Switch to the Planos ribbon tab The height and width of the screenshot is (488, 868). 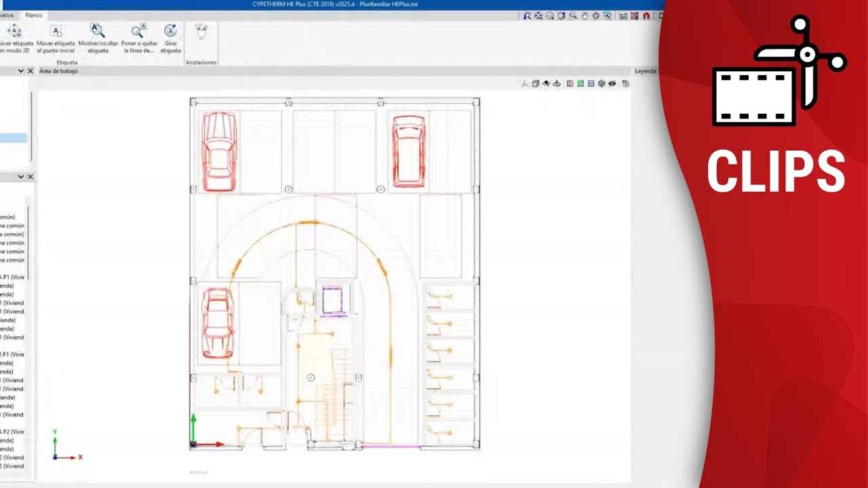pos(33,15)
